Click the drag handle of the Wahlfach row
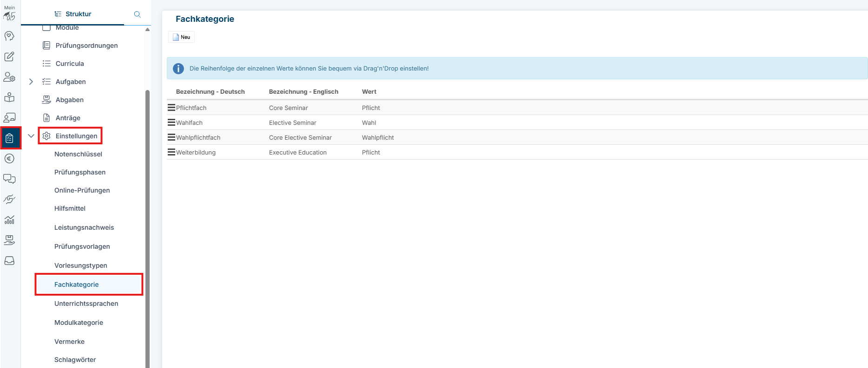The width and height of the screenshot is (868, 368). click(171, 123)
